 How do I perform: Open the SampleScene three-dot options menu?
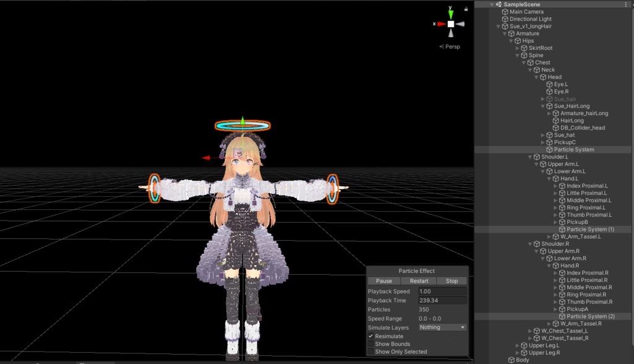click(626, 4)
